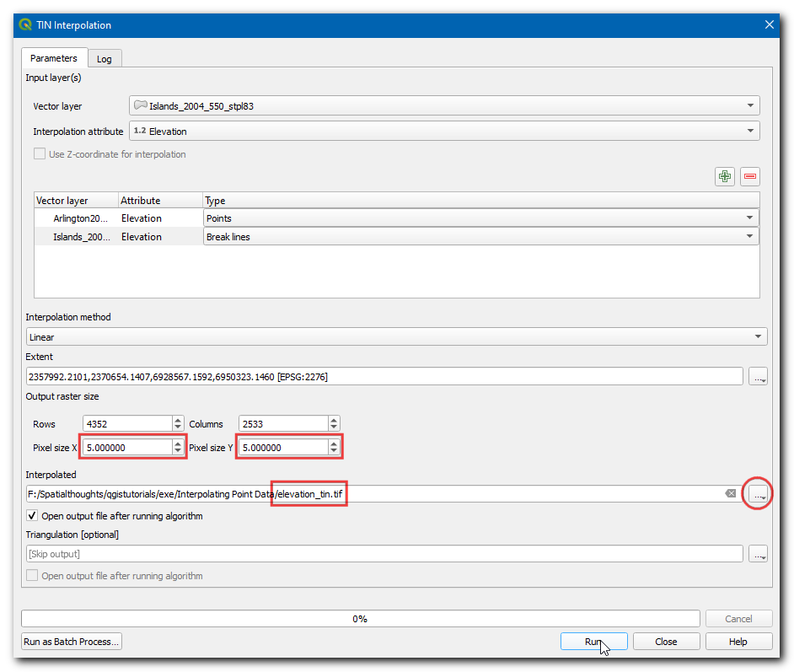Viewport: 794px width, 672px height.
Task: Open the Vector layer dropdown
Action: 444,106
